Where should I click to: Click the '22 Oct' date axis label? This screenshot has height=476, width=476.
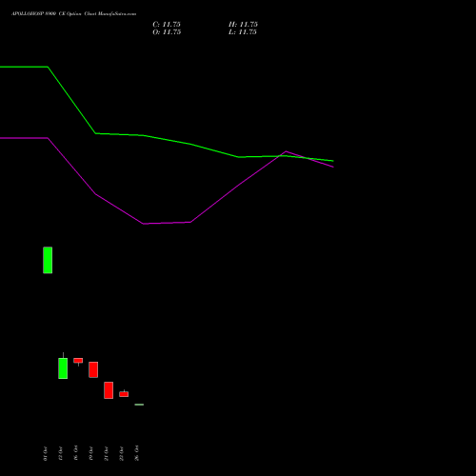[x=121, y=453]
